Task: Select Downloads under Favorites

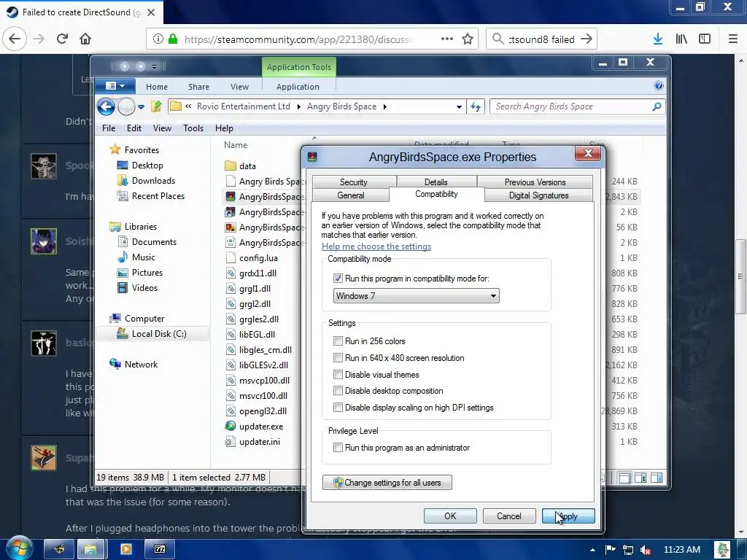Action: coord(146,181)
